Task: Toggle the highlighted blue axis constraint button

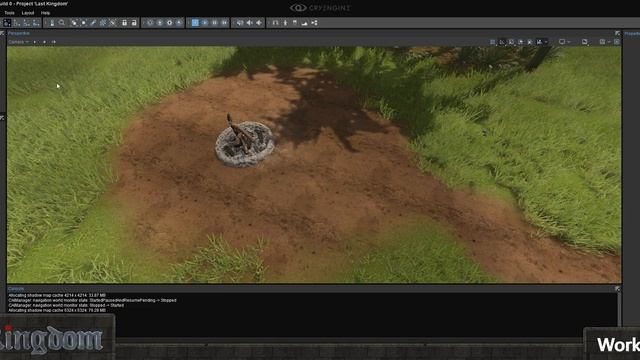Action: [195, 23]
